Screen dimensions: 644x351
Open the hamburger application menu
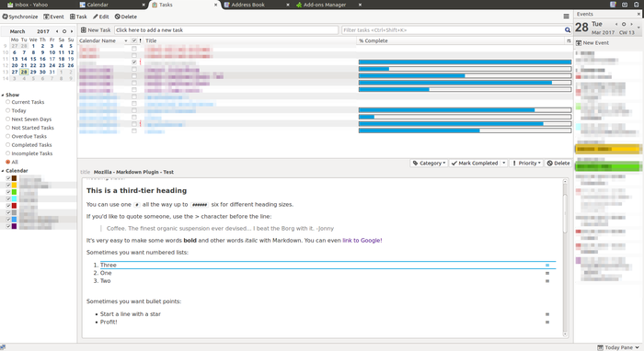click(567, 17)
